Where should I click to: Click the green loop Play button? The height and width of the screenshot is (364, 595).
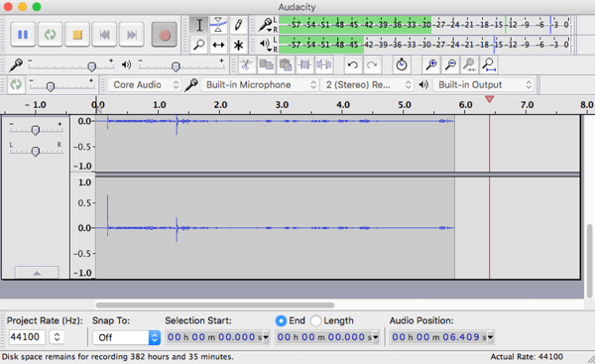click(50, 35)
